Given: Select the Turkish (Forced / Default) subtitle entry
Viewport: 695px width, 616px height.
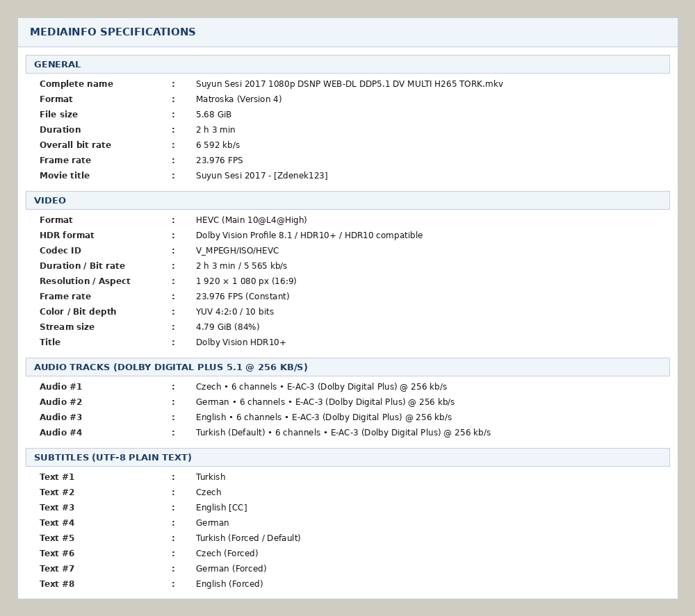Looking at the screenshot, I should (x=248, y=538).
